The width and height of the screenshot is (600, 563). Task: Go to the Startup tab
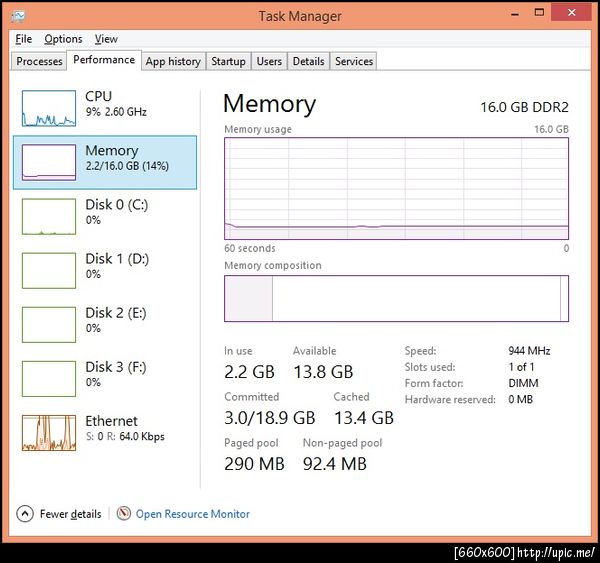tap(228, 61)
